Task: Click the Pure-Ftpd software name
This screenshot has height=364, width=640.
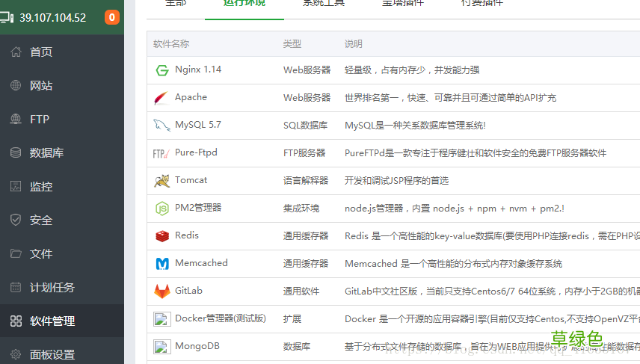Action: [x=196, y=152]
